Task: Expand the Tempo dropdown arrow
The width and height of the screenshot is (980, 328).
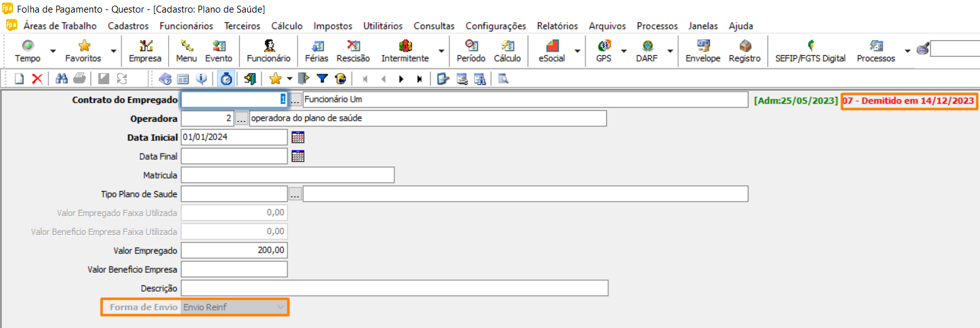Action: point(53,51)
